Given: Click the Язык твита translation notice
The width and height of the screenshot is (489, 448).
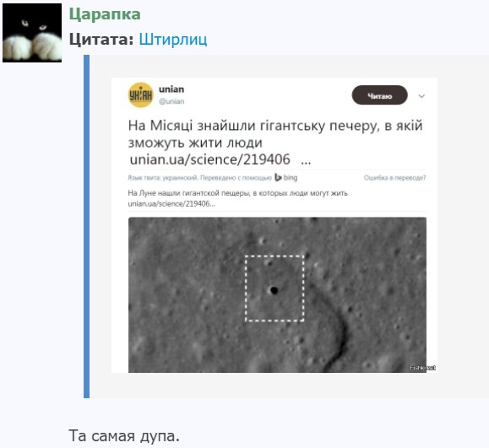Looking at the screenshot, I should [199, 178].
